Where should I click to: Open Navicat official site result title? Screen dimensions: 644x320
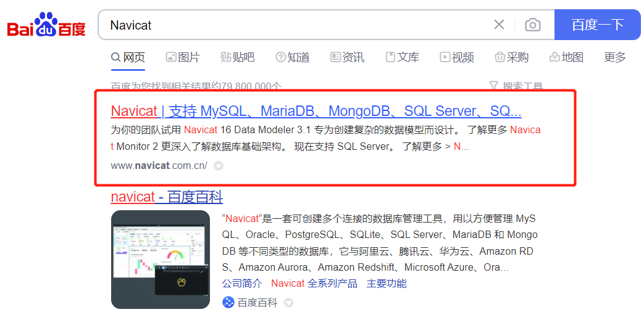(x=316, y=111)
